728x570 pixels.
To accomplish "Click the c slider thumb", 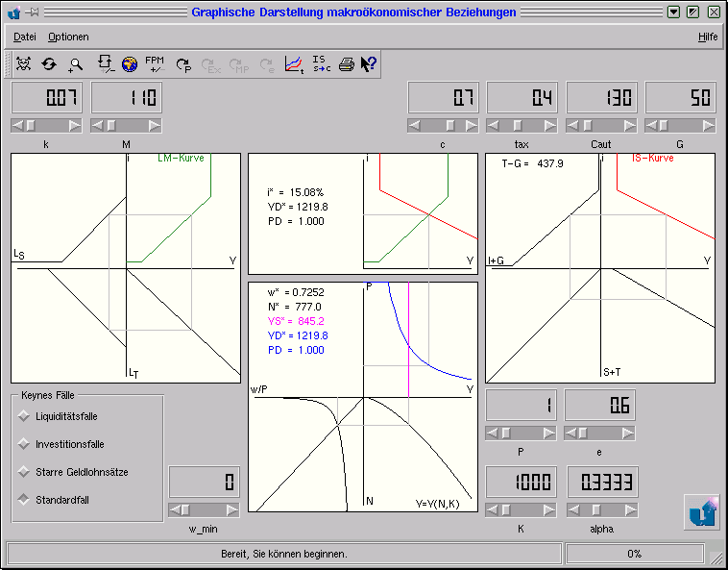I will 450,125.
